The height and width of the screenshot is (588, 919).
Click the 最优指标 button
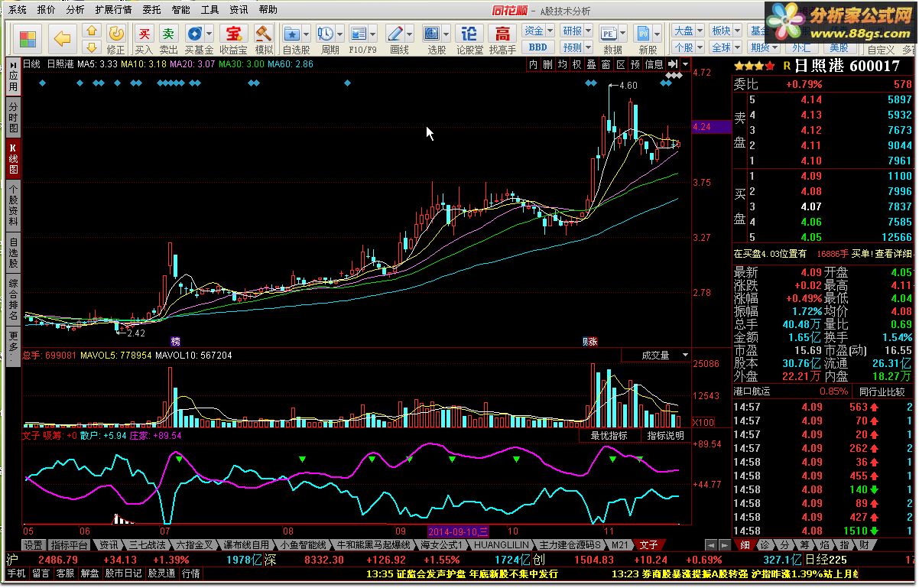click(609, 436)
